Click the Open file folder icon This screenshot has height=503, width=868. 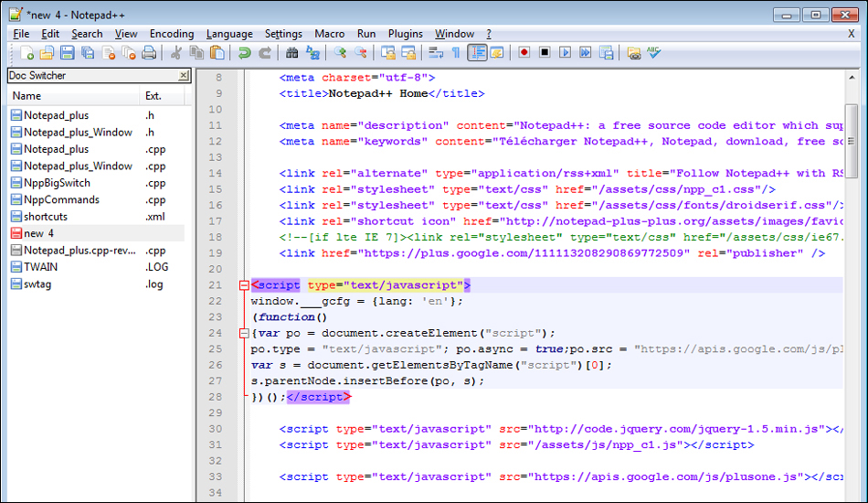47,53
